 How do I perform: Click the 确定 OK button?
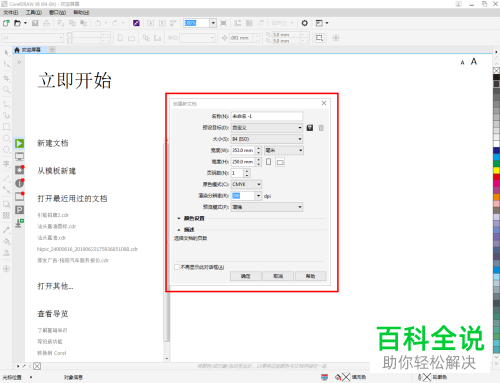[245, 276]
